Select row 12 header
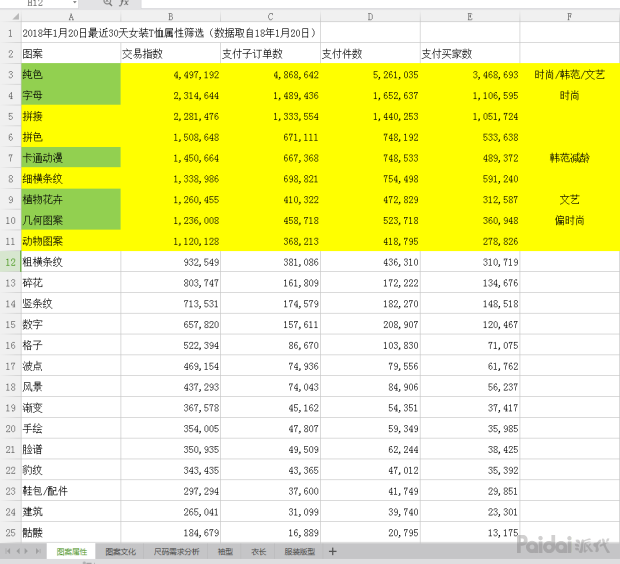 [10, 261]
